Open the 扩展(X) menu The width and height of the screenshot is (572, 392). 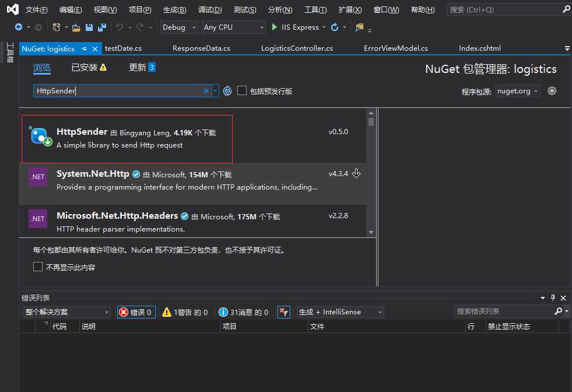point(350,9)
